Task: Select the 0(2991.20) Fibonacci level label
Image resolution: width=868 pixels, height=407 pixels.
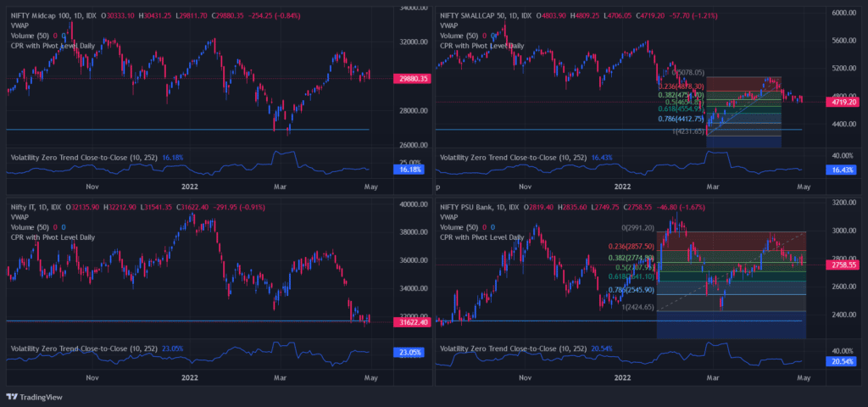Action: pos(637,227)
